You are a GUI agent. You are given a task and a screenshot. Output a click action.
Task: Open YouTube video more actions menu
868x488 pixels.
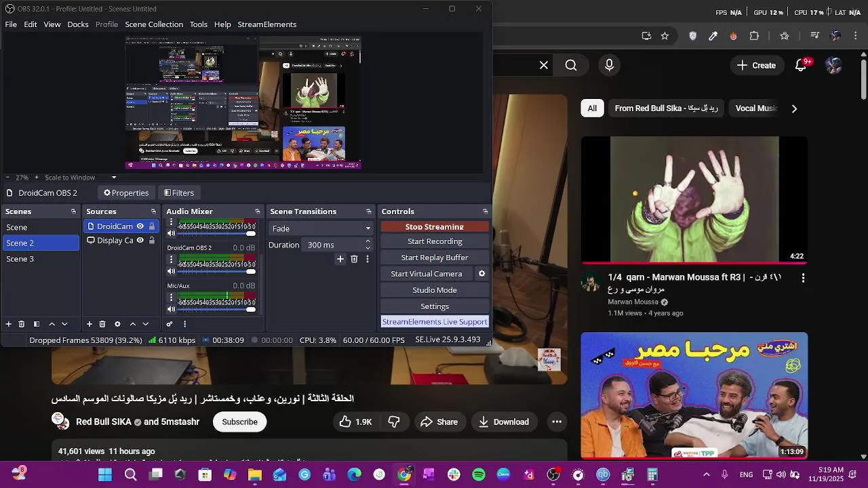[557, 422]
